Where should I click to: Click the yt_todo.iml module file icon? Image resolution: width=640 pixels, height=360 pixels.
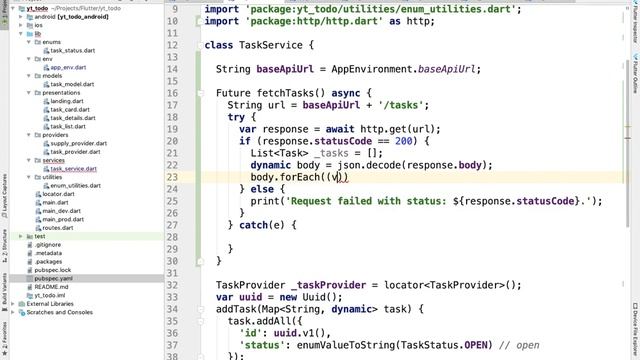point(30,295)
